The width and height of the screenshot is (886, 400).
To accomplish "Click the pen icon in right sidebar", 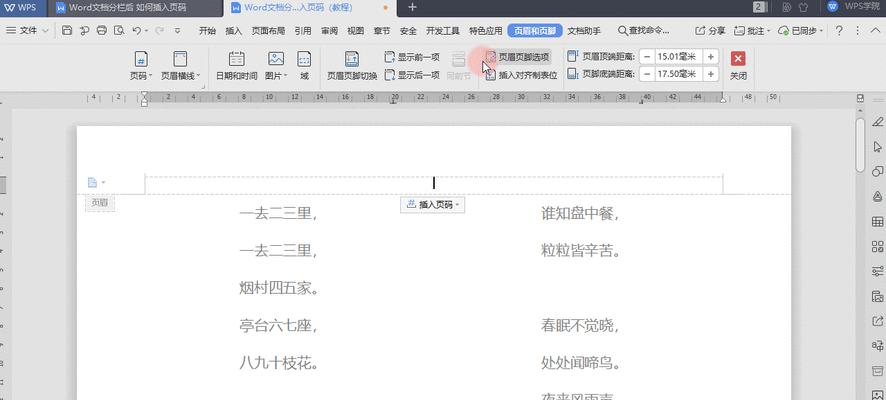I will [x=877, y=121].
